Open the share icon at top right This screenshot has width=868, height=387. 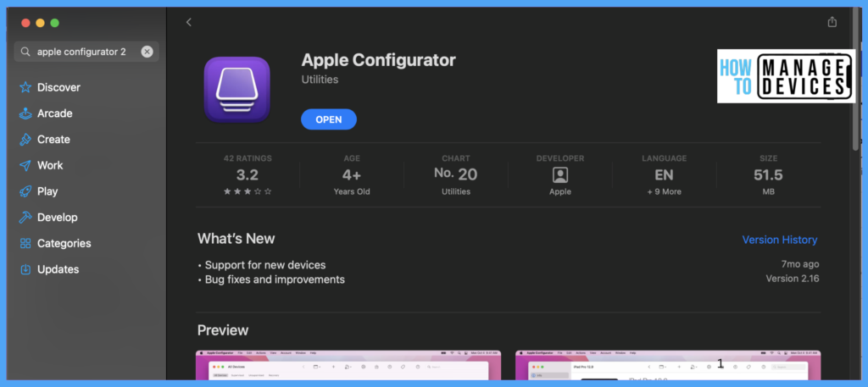coord(832,22)
